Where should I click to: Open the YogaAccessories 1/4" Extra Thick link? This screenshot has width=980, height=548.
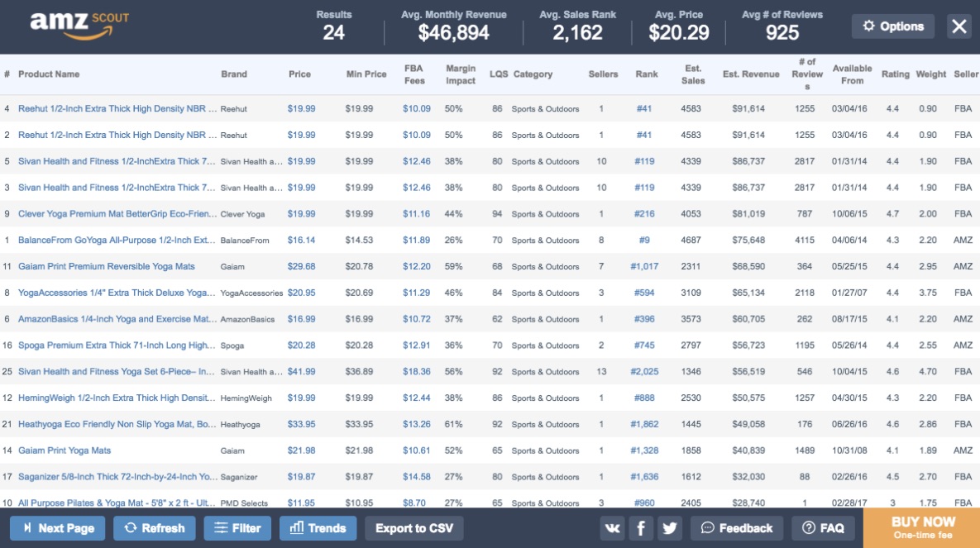(x=117, y=293)
